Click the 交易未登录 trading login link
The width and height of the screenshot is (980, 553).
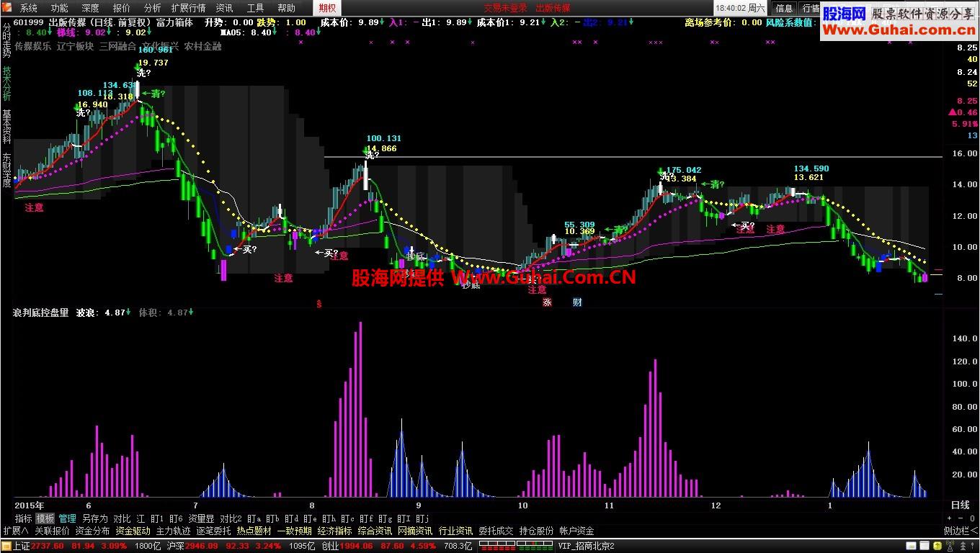(505, 8)
